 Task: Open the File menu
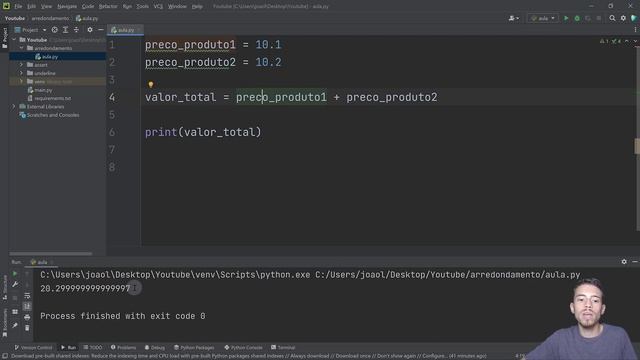[x=18, y=6]
